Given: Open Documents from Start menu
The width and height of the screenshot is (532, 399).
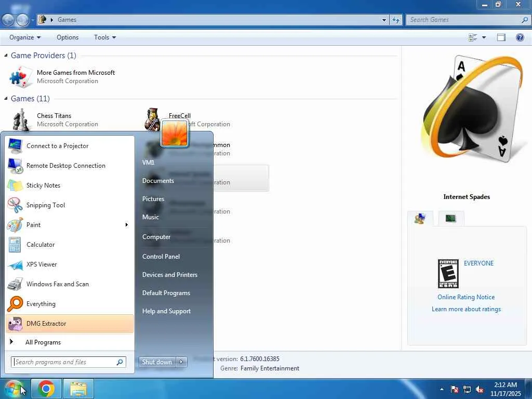Looking at the screenshot, I should pyautogui.click(x=158, y=181).
